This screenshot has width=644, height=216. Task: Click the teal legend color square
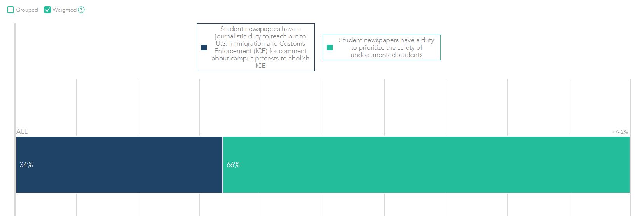coord(330,48)
